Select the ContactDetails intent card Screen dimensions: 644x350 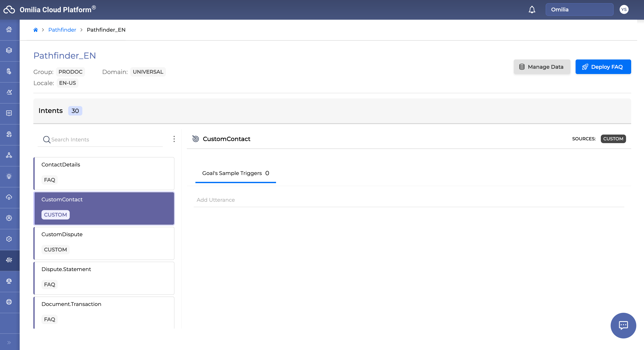pos(104,173)
